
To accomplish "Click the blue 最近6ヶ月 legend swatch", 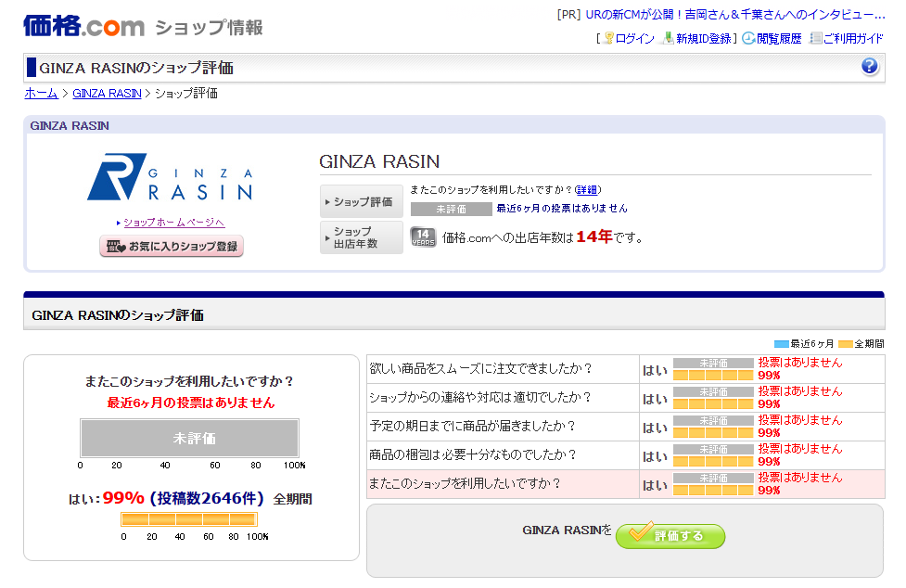I will tap(781, 344).
